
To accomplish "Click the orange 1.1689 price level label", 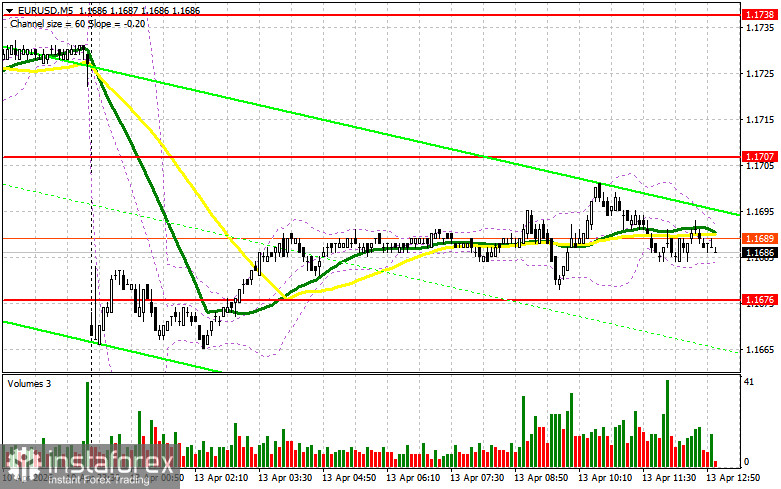I will click(760, 239).
